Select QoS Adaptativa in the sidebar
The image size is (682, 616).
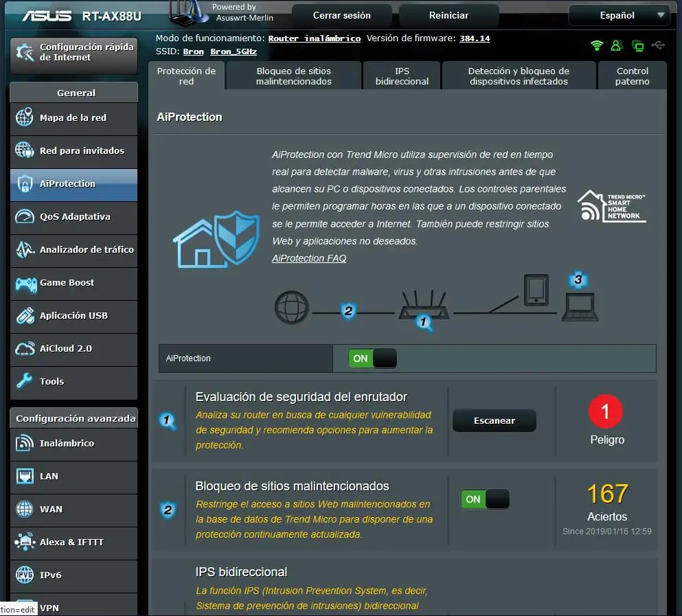tap(73, 216)
